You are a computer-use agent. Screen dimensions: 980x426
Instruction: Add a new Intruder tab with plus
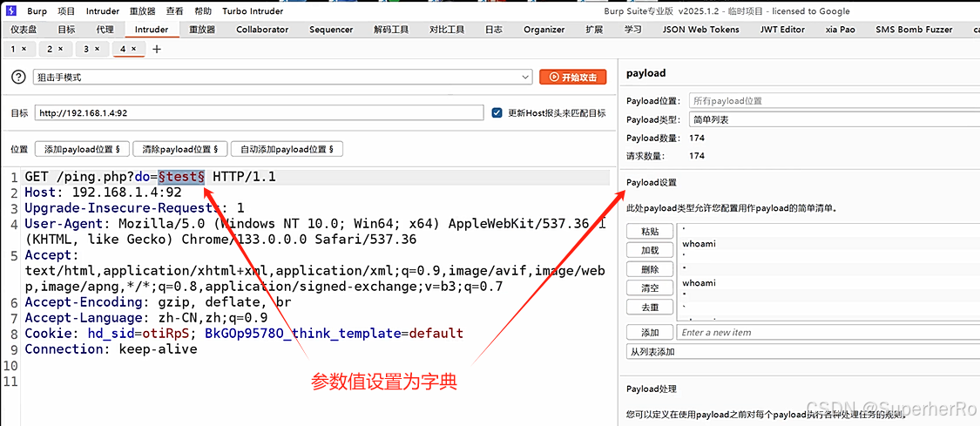[x=157, y=50]
